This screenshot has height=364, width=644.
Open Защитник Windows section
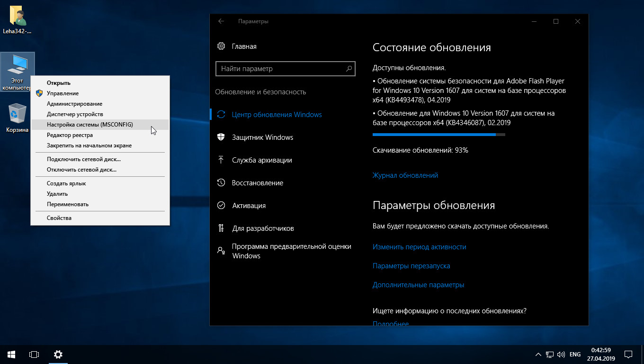(x=263, y=137)
